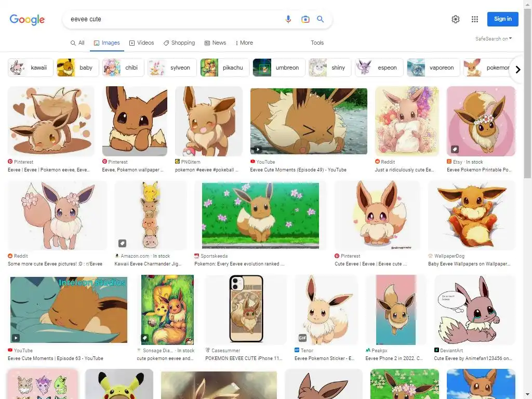This screenshot has width=532, height=399.
Task: Select the vaporeon suggestion chip
Action: click(x=433, y=68)
